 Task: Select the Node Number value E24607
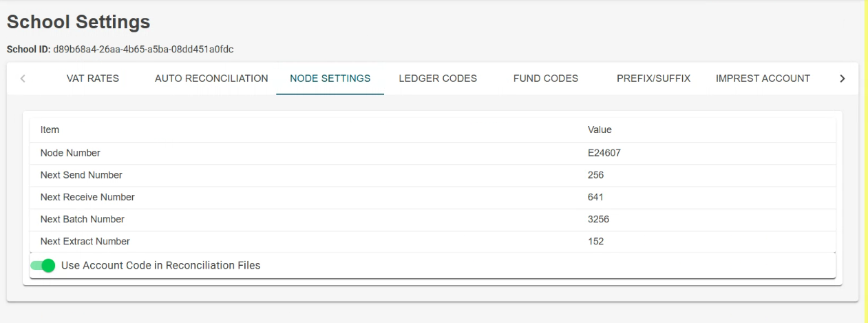click(604, 153)
